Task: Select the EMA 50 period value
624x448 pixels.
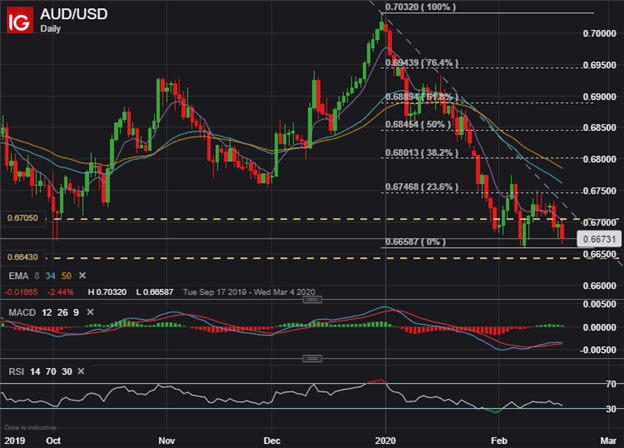Action: (x=66, y=276)
